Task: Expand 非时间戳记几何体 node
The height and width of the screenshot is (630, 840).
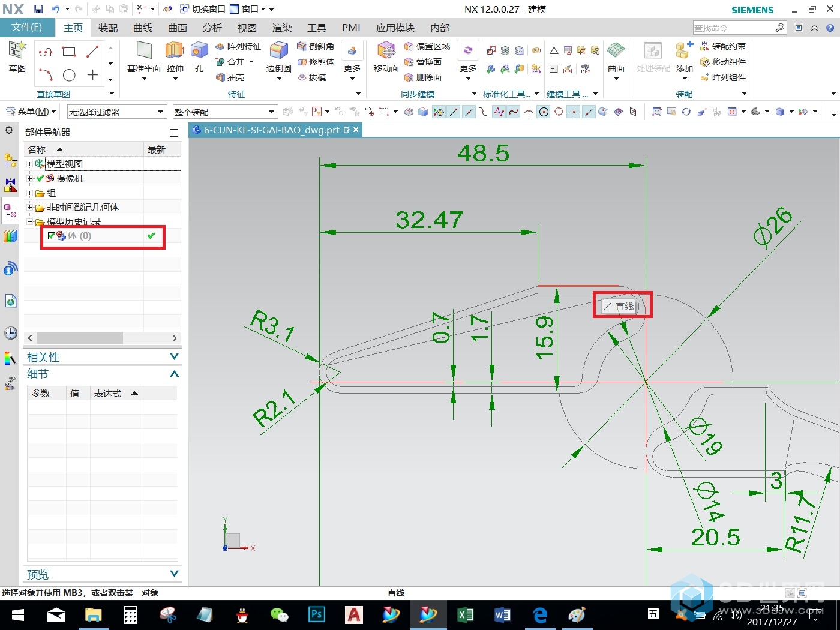Action: (x=29, y=207)
